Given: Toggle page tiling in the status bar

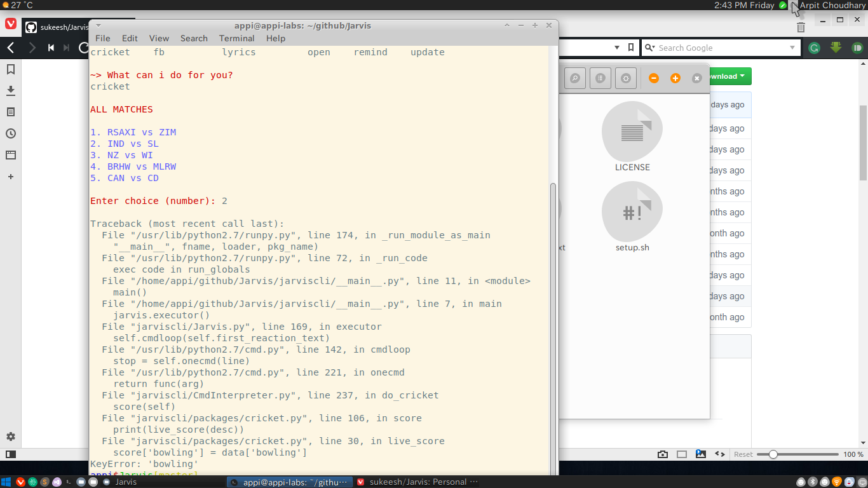Looking at the screenshot, I should [x=681, y=454].
